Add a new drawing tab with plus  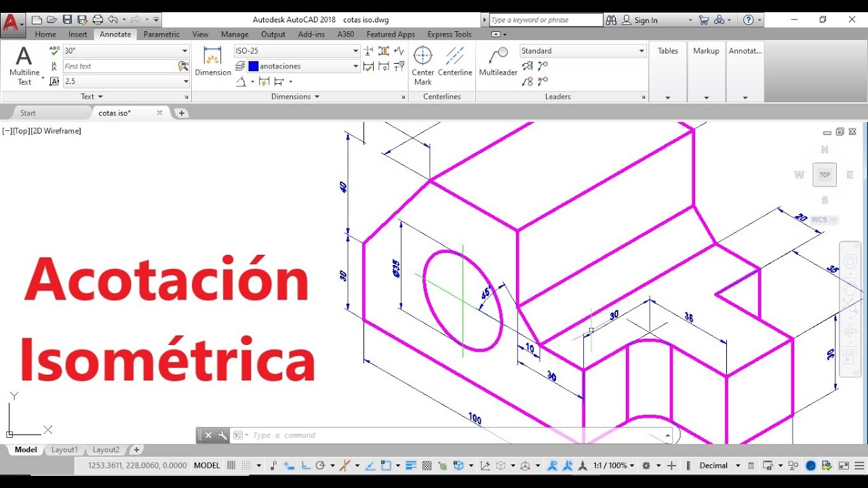point(182,113)
